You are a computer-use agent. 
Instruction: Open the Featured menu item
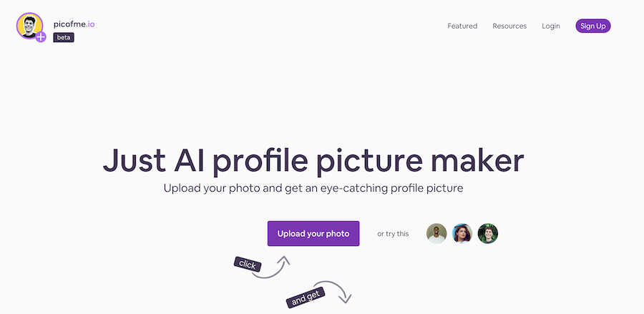[462, 26]
